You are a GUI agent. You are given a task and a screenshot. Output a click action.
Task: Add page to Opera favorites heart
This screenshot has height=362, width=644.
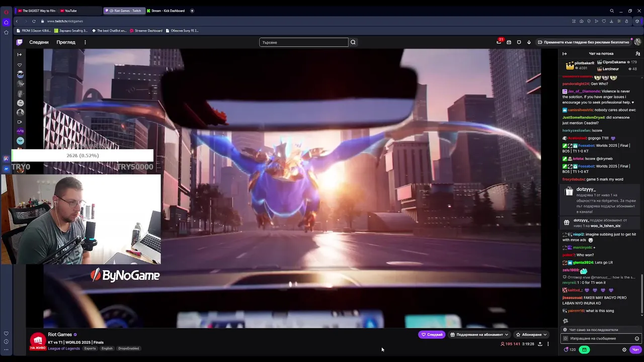(x=604, y=21)
